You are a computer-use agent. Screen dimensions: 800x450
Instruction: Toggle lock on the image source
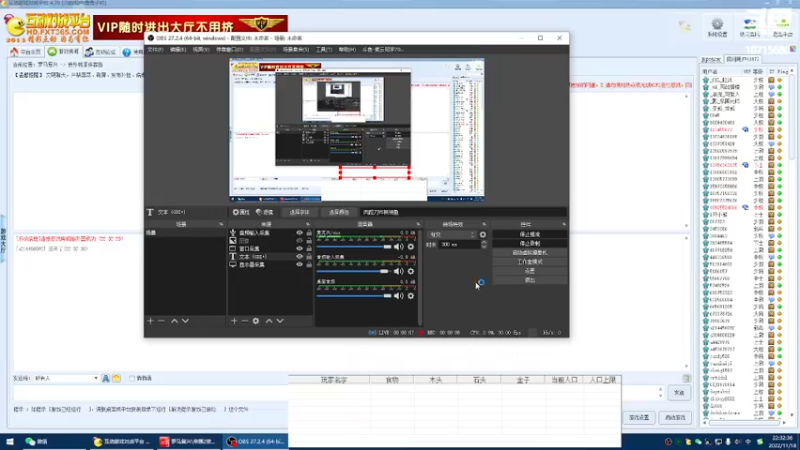pos(309,240)
